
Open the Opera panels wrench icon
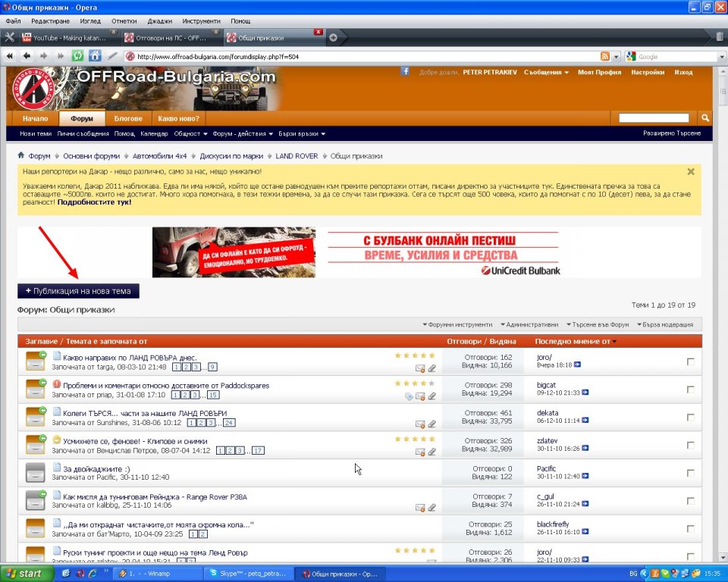tap(9, 38)
